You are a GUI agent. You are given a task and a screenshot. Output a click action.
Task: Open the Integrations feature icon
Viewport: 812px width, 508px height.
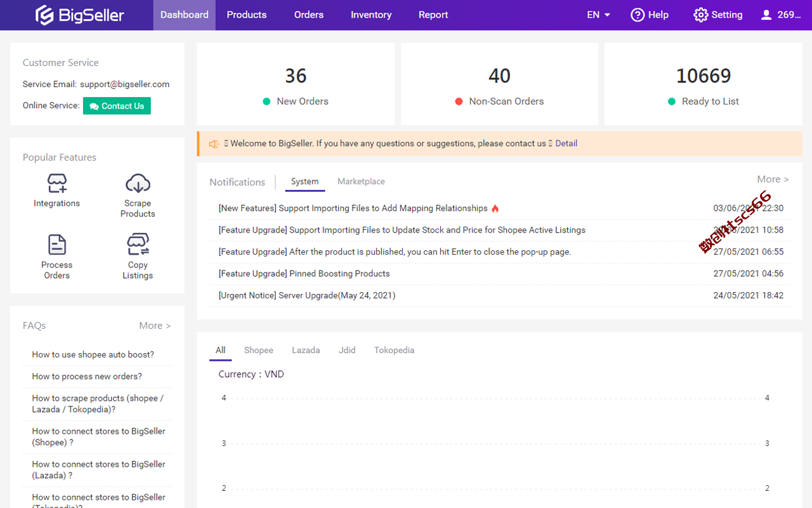pyautogui.click(x=57, y=184)
